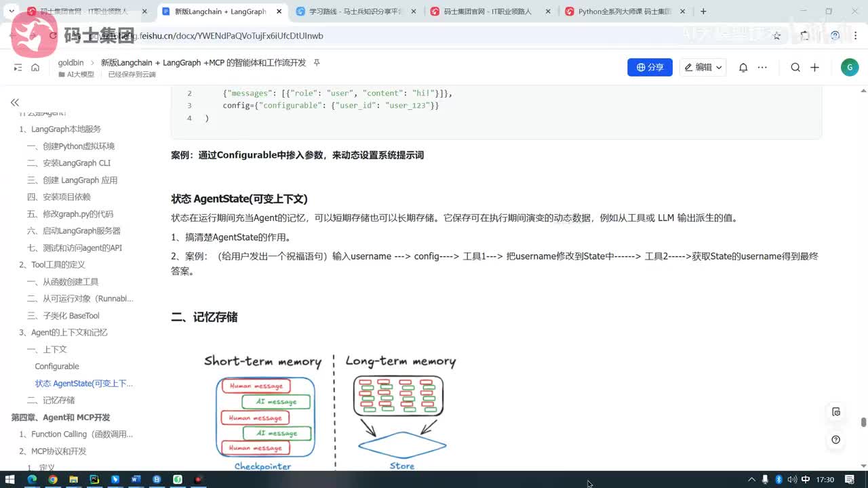This screenshot has height=488, width=868.
Task: Go to 3、Agent的上下文和记忆 section
Action: tap(64, 332)
